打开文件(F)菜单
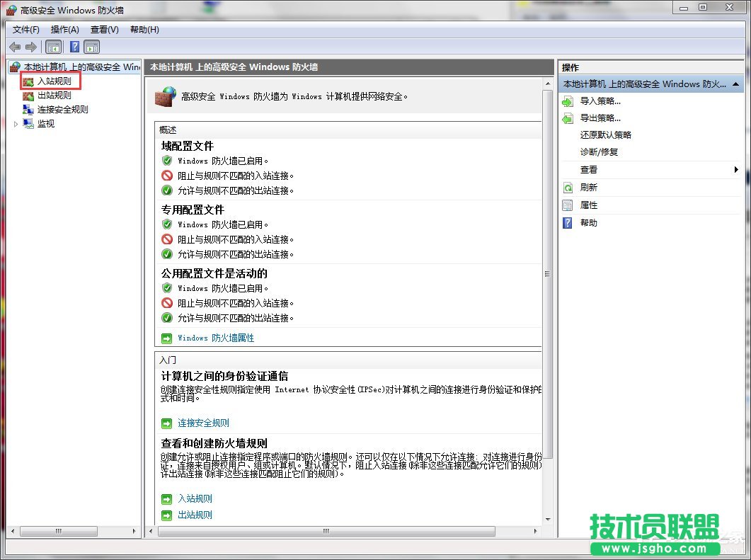Image resolution: width=751 pixels, height=560 pixels. (x=25, y=29)
